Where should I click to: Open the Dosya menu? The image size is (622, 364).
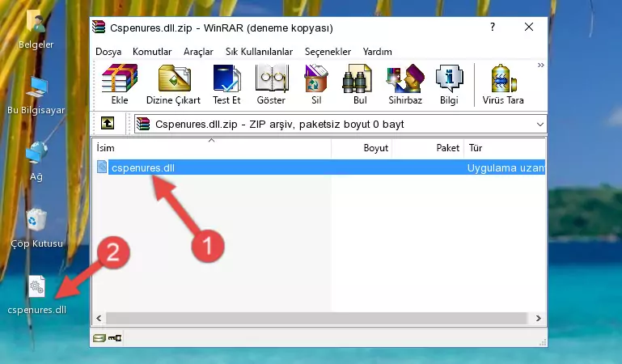[x=108, y=52]
